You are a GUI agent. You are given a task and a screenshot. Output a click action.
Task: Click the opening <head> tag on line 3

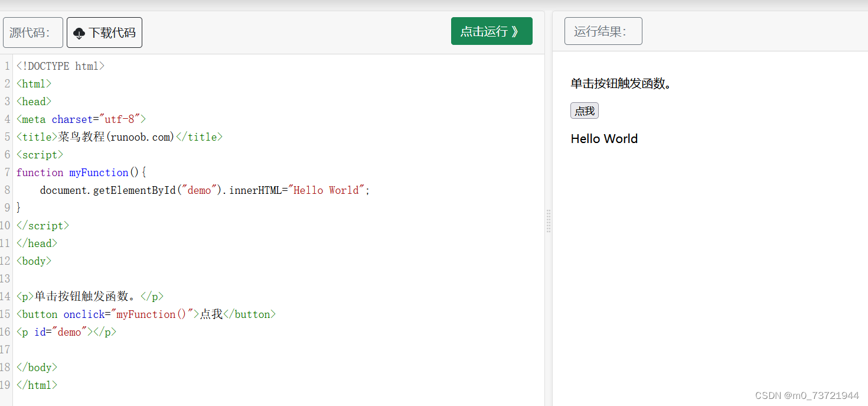[34, 102]
